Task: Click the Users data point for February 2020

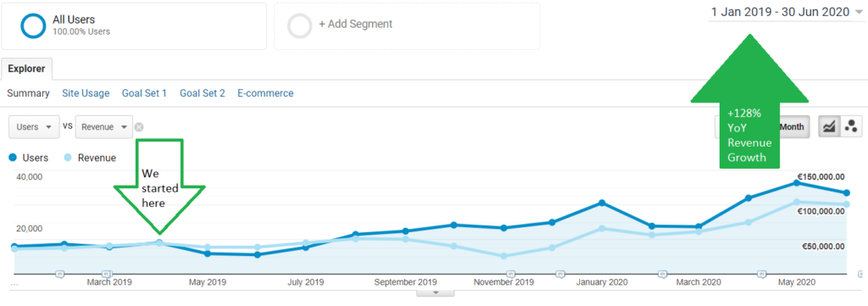Action: pos(652,226)
